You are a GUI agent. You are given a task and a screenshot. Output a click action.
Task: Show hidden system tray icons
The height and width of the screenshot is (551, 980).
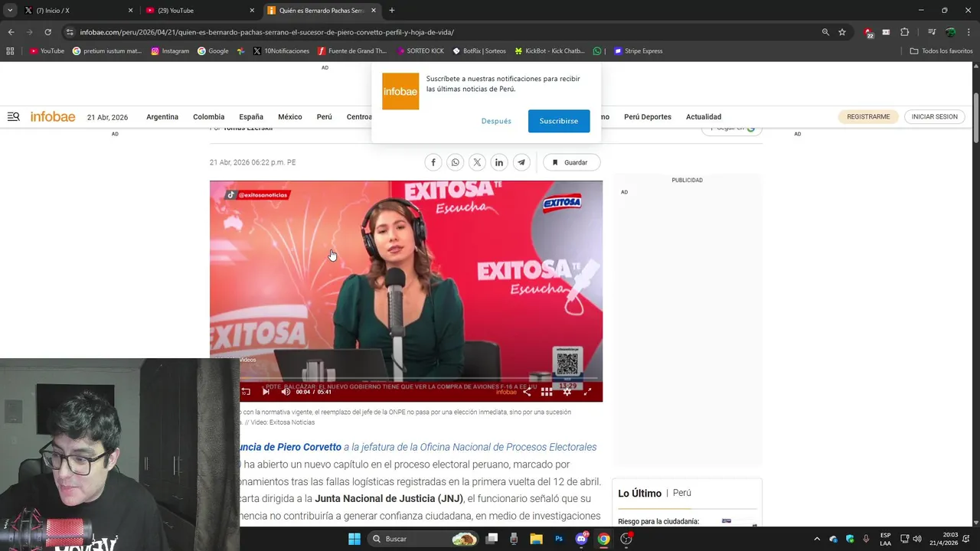(x=816, y=539)
